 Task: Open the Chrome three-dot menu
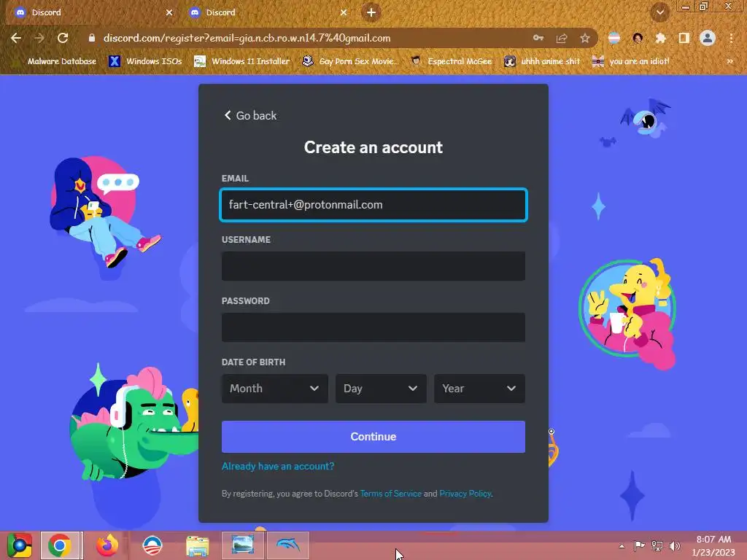pyautogui.click(x=731, y=38)
